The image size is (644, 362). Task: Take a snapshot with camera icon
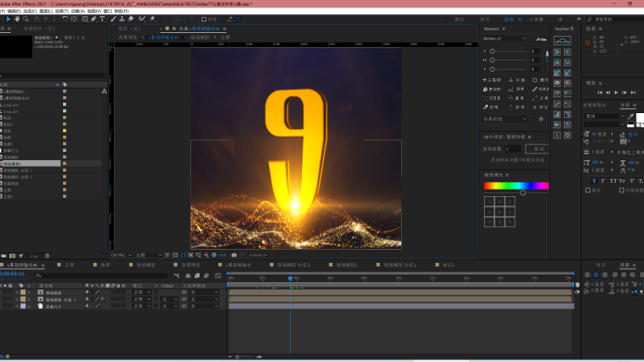pos(234,255)
